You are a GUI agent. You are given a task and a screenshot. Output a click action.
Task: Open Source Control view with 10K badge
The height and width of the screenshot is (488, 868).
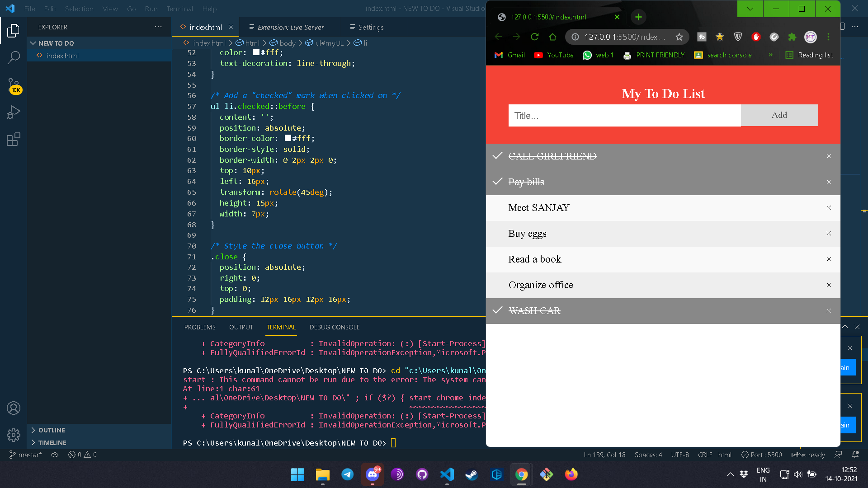14,85
